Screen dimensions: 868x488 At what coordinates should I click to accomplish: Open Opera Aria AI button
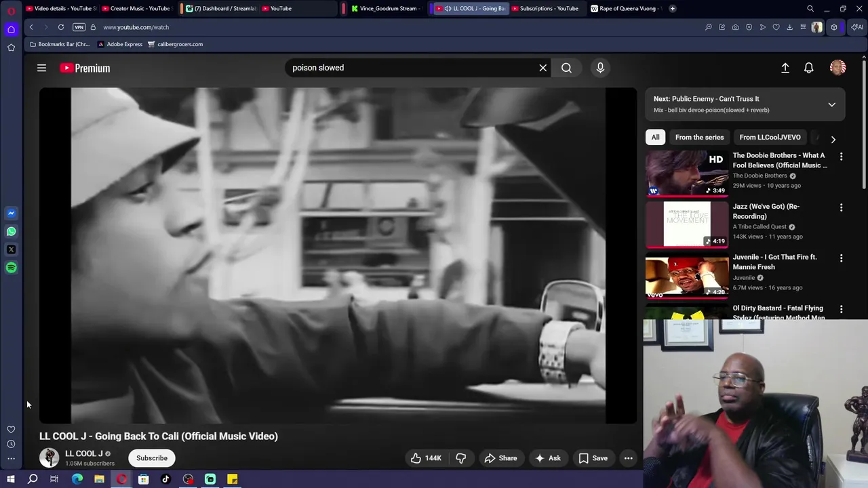858,27
